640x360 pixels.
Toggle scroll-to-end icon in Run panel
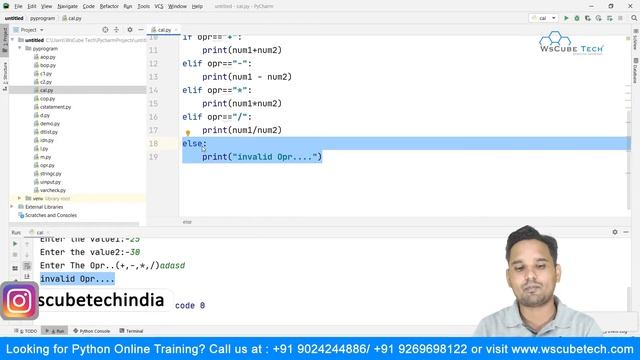(27, 277)
